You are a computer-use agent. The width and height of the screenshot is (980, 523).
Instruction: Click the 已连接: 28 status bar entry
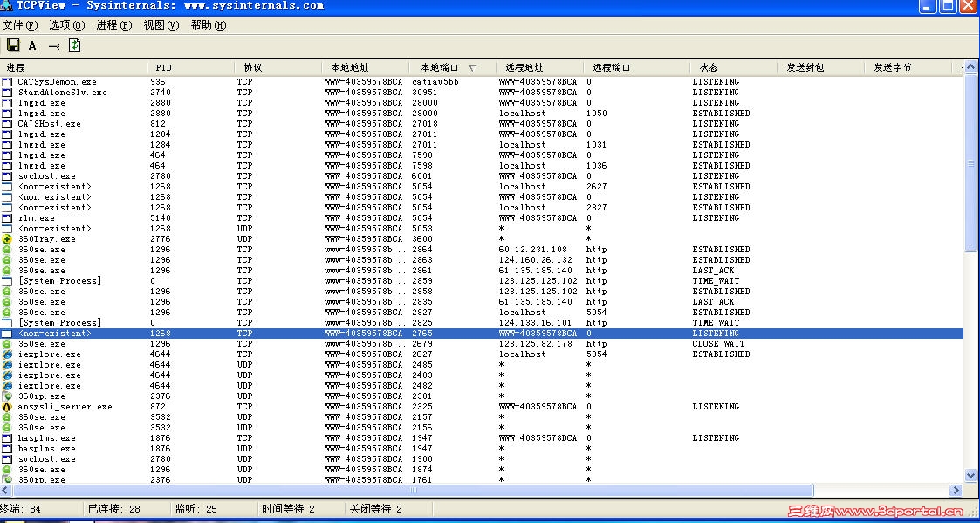click(114, 509)
